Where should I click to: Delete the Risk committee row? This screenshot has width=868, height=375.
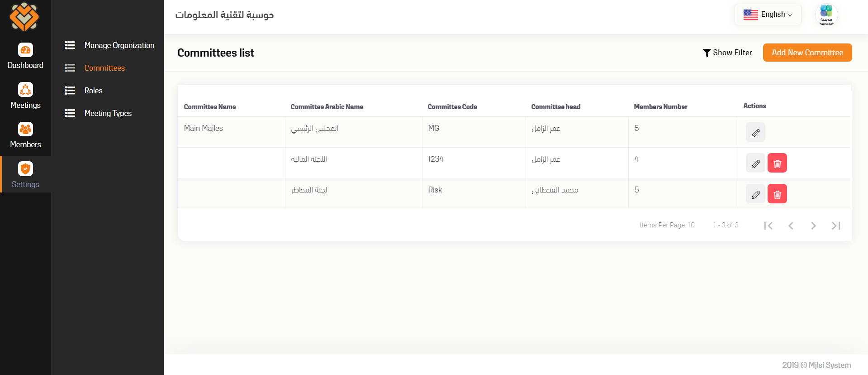[777, 194]
